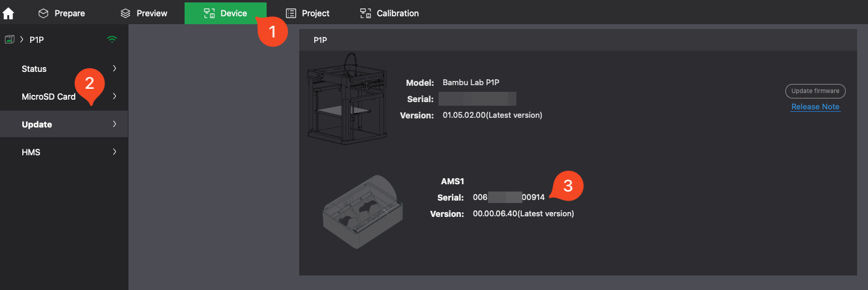Viewport: 868px width, 290px height.
Task: Open the Calibration tab
Action: [x=389, y=13]
